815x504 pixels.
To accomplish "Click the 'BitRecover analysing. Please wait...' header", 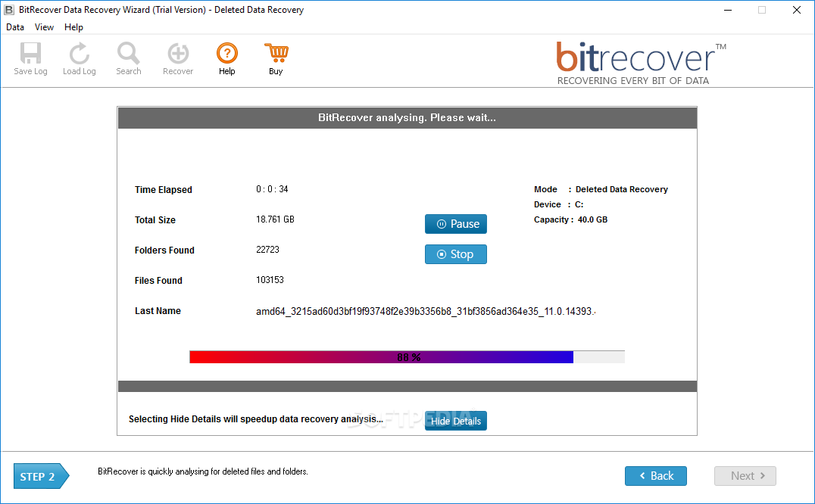I will [407, 118].
